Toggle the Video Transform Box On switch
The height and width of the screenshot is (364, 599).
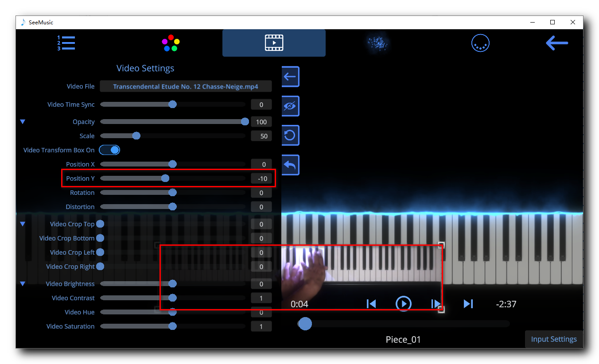click(x=109, y=150)
